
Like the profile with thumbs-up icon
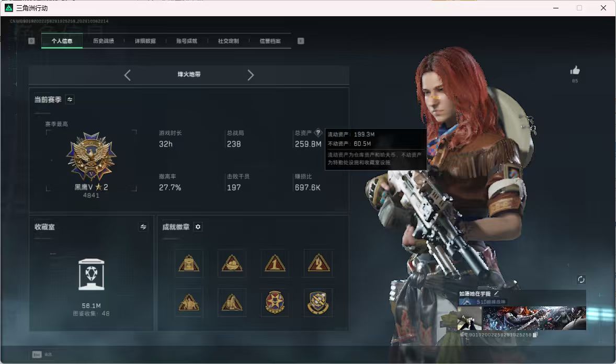click(x=575, y=71)
